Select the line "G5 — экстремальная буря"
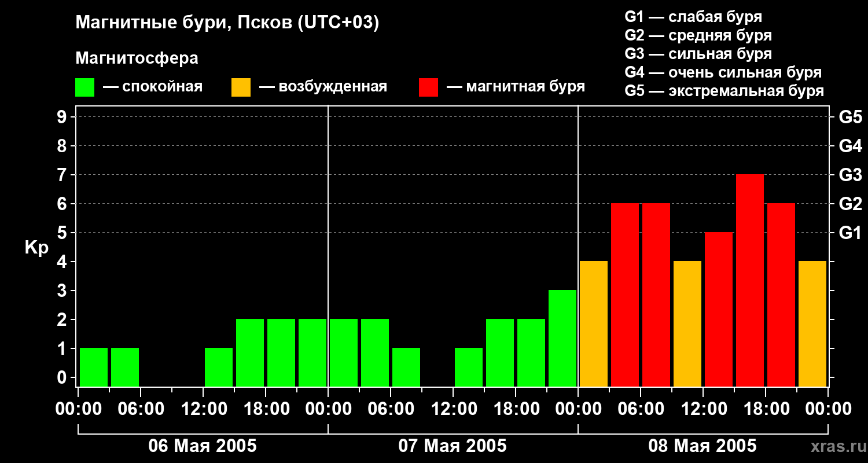868x463 pixels. pos(724,91)
